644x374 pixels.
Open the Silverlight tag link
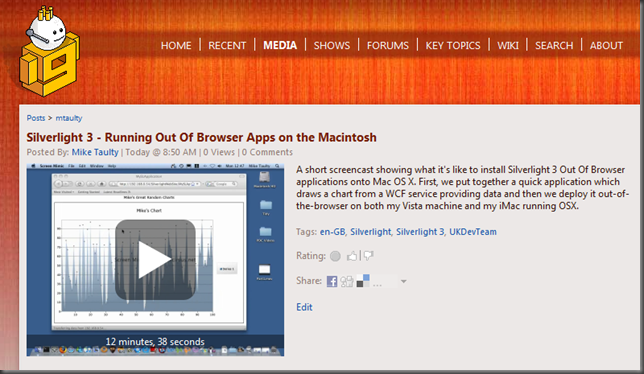click(x=370, y=232)
